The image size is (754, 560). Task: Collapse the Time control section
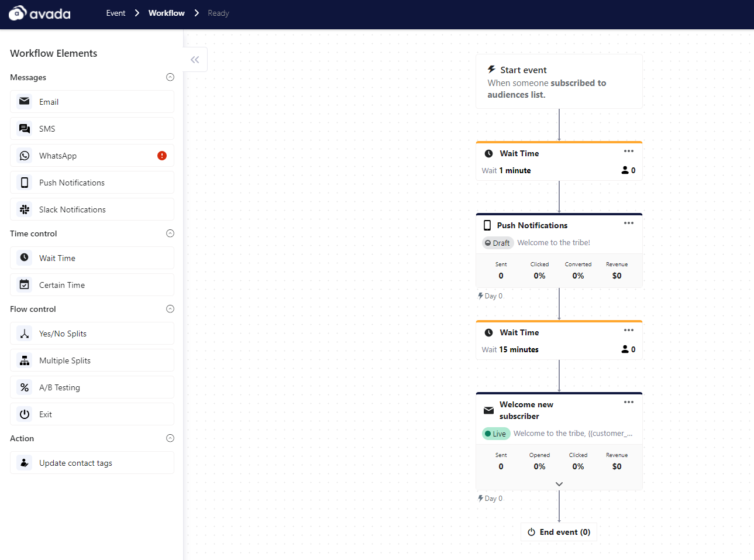pos(170,233)
